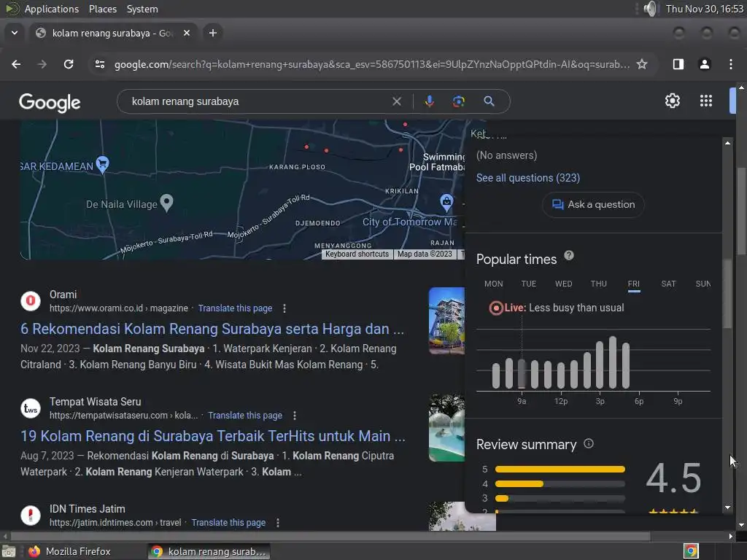Close the kolam renang surabaya tab
This screenshot has height=560, width=747.
pos(187,33)
